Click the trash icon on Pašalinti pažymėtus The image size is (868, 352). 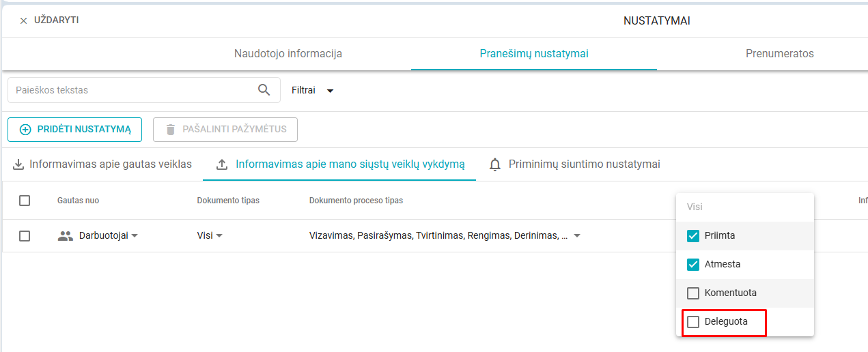pos(171,130)
